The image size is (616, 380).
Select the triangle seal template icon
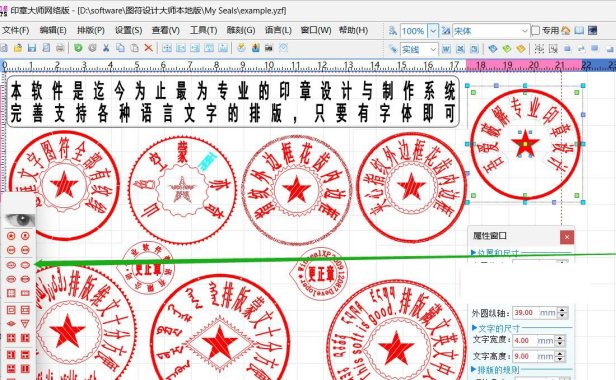tap(25, 323)
